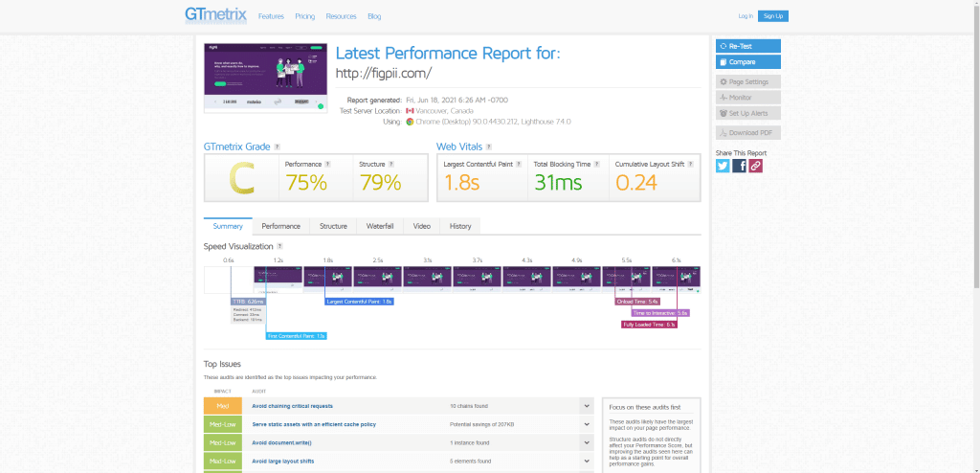
Task: Click the Monitor button
Action: click(x=748, y=98)
